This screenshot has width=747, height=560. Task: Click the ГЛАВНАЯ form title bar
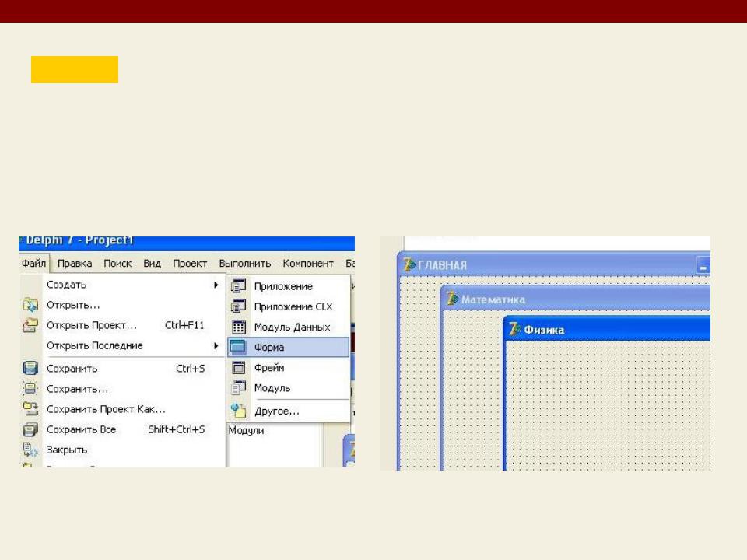coord(554,264)
